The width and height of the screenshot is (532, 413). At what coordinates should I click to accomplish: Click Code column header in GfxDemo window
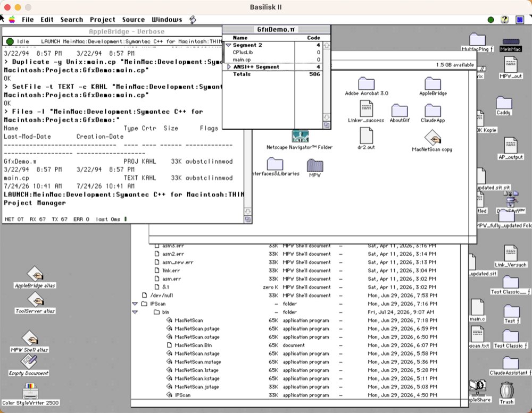313,38
